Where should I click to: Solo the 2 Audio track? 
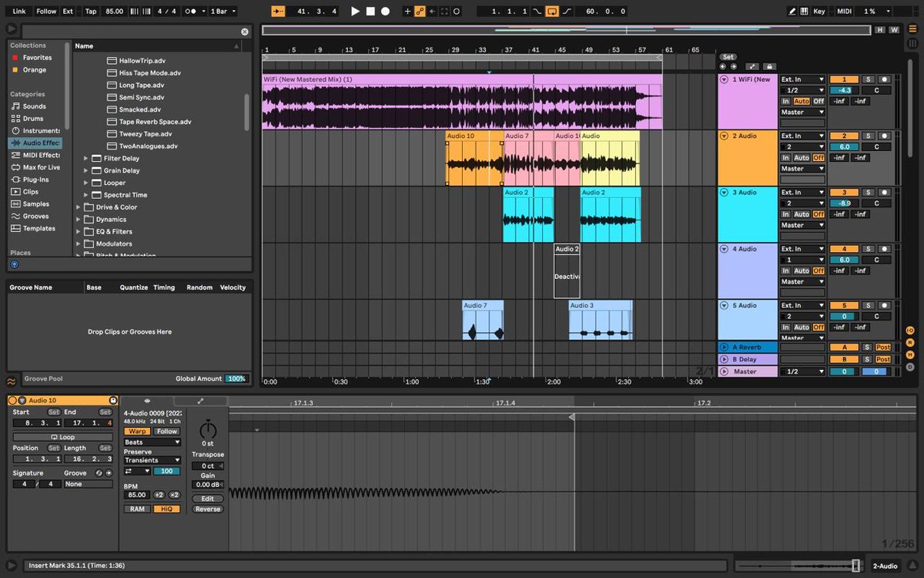pos(869,136)
